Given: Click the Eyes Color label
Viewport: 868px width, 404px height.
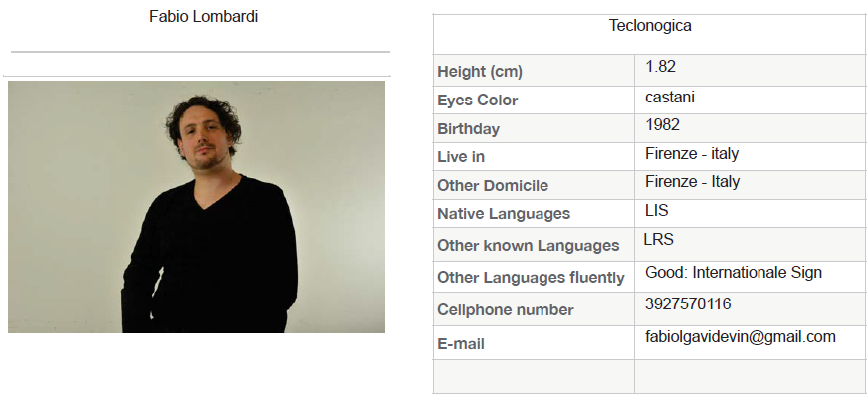Looking at the screenshot, I should click(477, 101).
